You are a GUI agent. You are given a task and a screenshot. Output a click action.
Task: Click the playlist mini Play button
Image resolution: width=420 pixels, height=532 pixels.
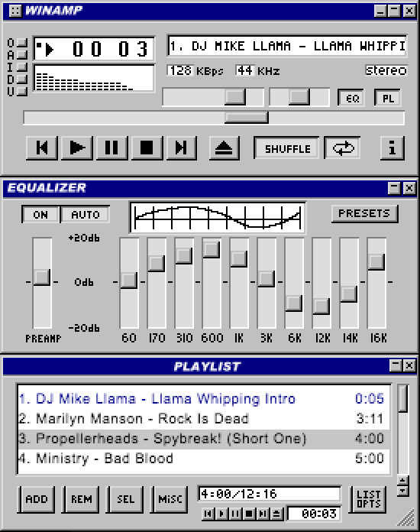point(221,514)
